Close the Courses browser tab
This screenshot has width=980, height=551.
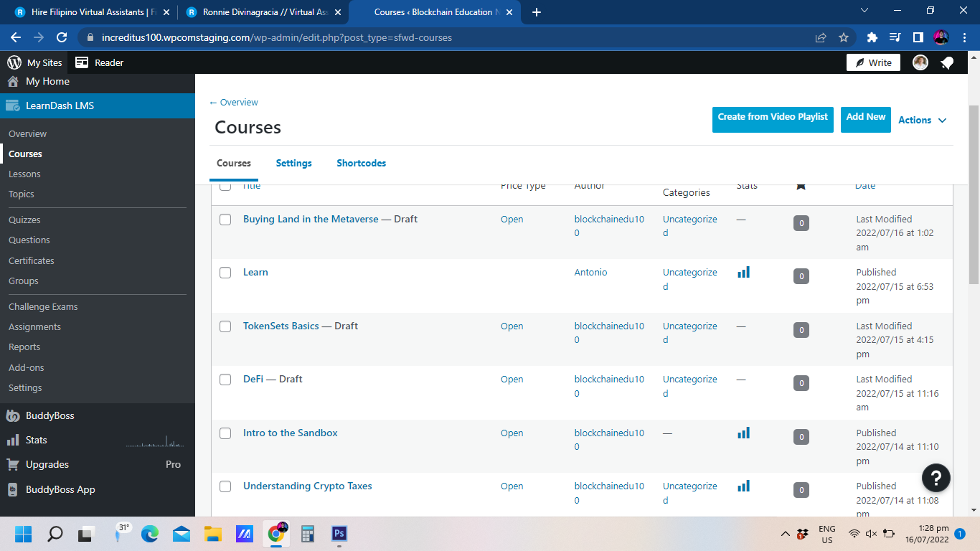click(509, 12)
